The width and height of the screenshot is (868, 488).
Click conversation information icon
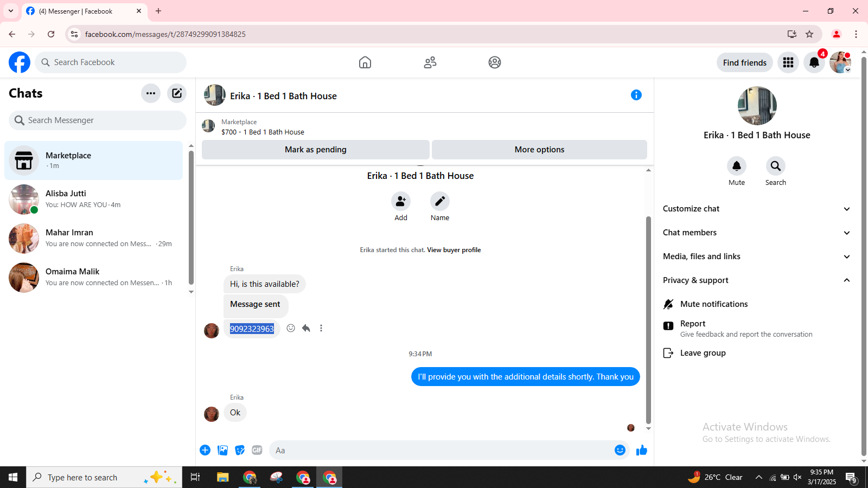636,95
